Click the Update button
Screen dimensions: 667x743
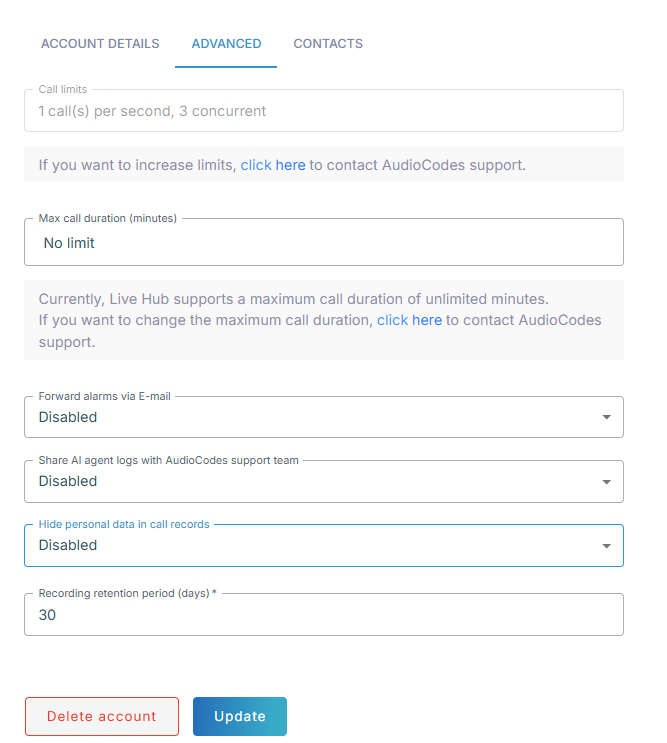click(x=240, y=716)
